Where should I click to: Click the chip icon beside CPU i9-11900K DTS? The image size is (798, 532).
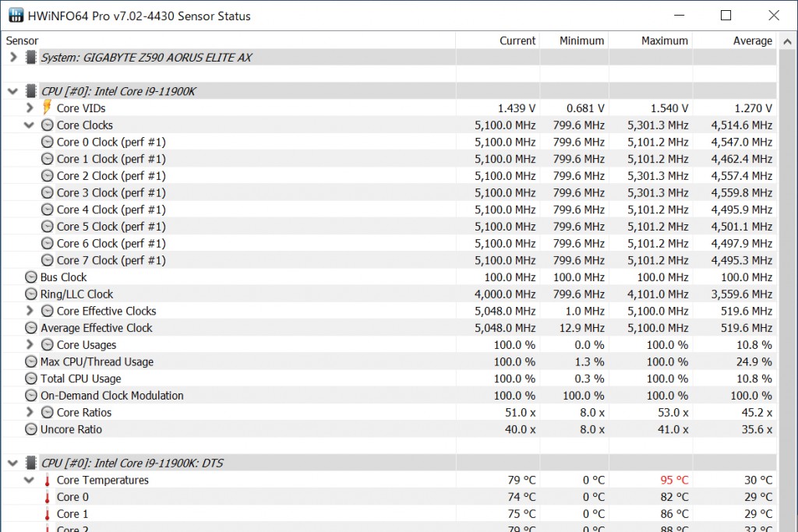click(x=31, y=463)
